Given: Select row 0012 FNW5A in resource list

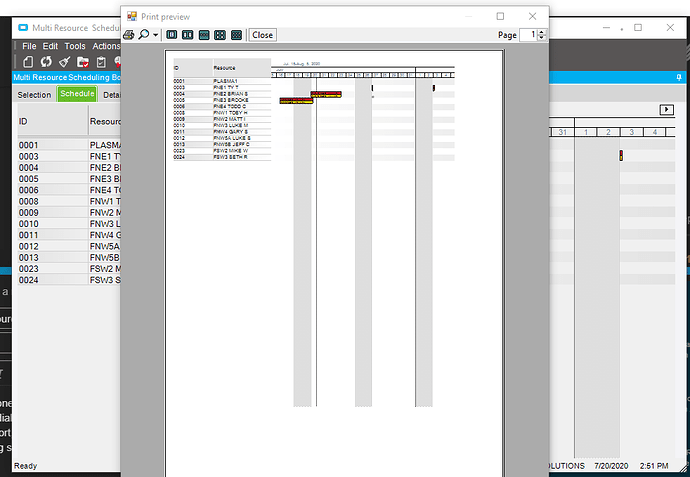Looking at the screenshot, I should (69, 246).
